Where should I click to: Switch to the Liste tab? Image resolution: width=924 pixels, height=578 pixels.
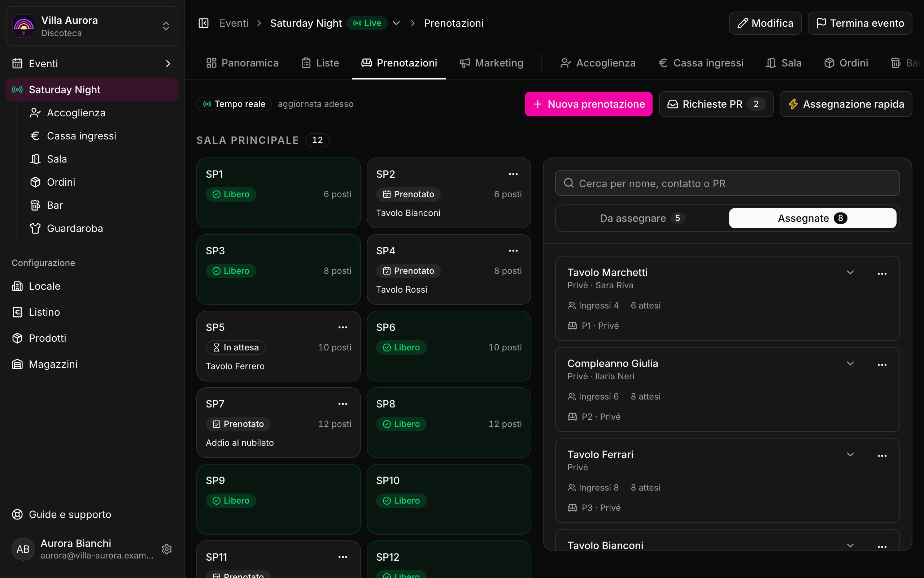pos(320,63)
